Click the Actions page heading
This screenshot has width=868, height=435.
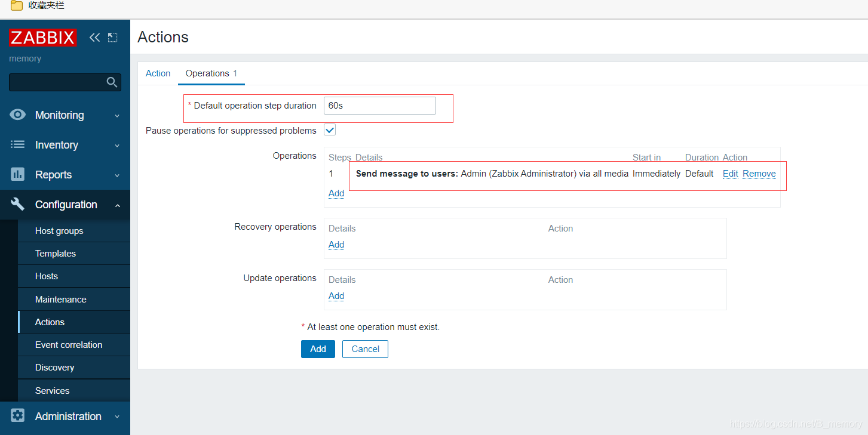point(163,37)
